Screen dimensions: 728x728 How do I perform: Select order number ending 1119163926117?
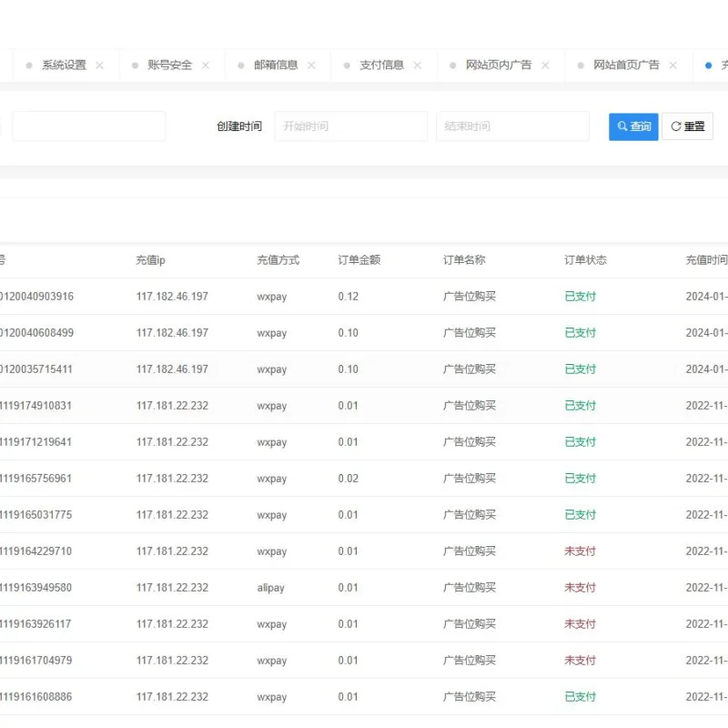(x=35, y=624)
